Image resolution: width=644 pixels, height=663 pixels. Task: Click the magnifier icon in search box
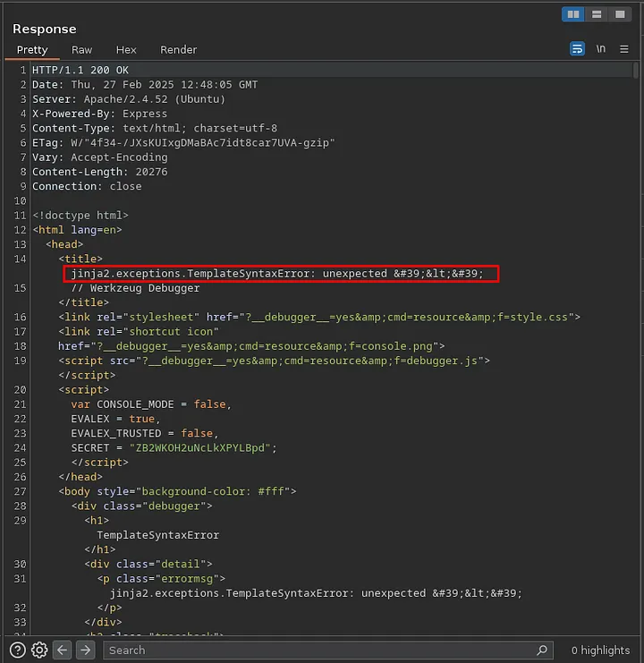pyautogui.click(x=542, y=650)
